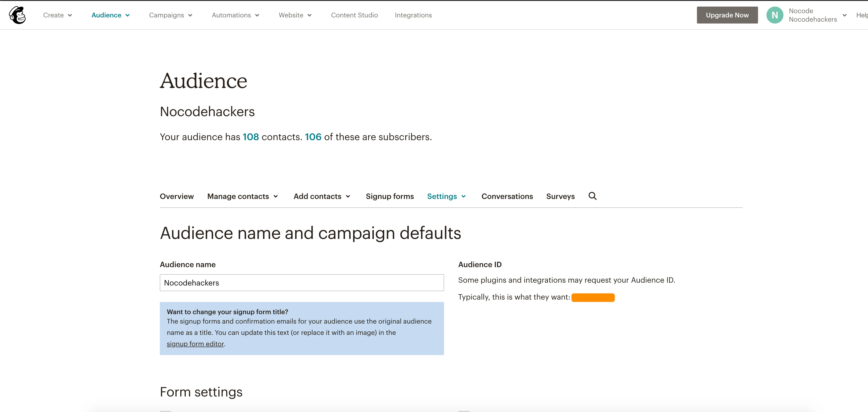Click into the Audience name text field
The height and width of the screenshot is (412, 868).
tap(301, 282)
